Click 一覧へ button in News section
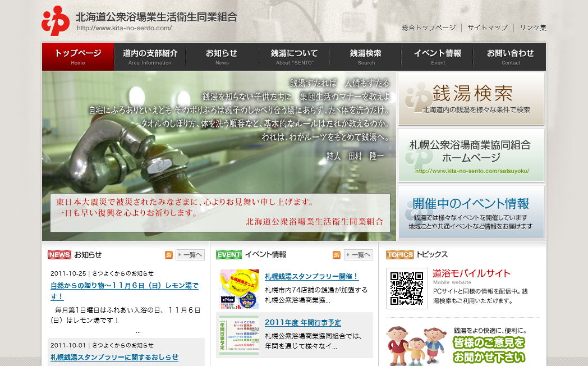The width and height of the screenshot is (588, 366). [x=190, y=255]
